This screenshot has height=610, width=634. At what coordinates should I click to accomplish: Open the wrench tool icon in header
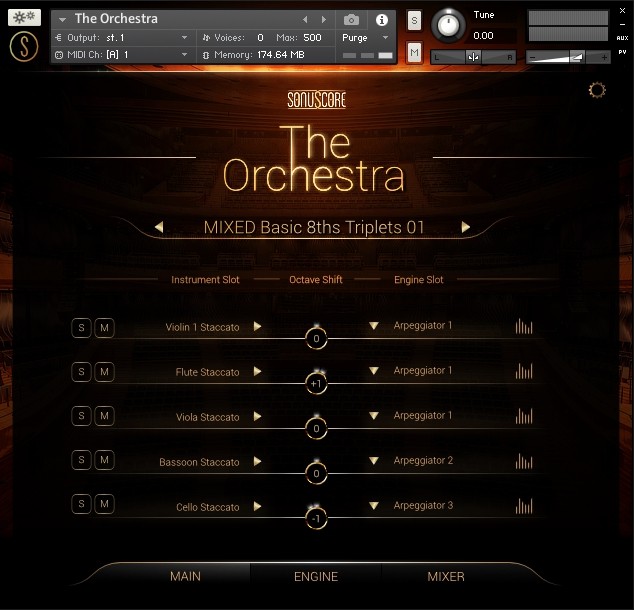pyautogui.click(x=24, y=18)
